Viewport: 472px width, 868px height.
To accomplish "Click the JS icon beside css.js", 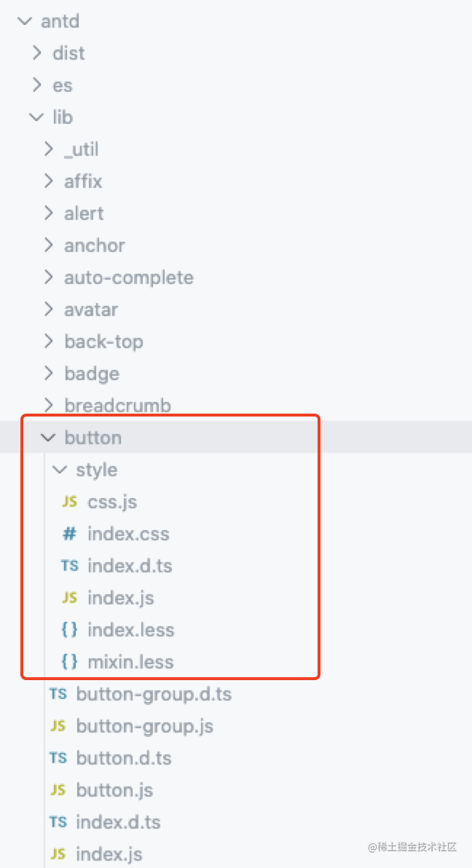I will pos(69,502).
